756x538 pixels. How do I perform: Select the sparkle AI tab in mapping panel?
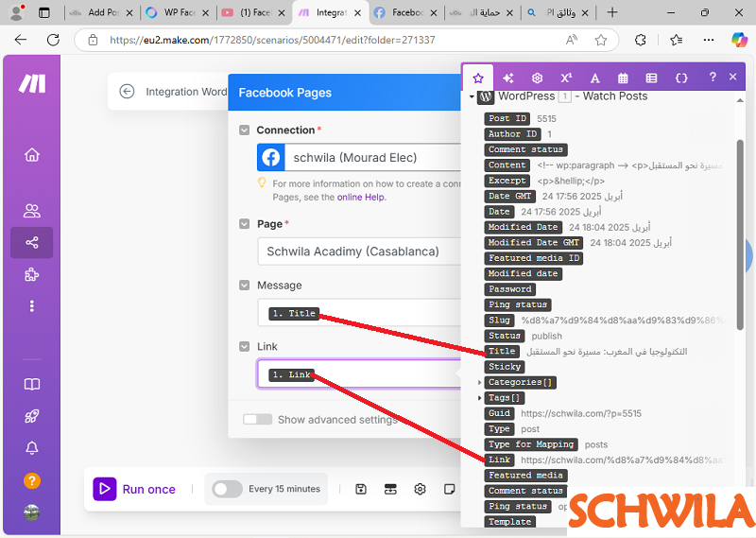pyautogui.click(x=507, y=78)
